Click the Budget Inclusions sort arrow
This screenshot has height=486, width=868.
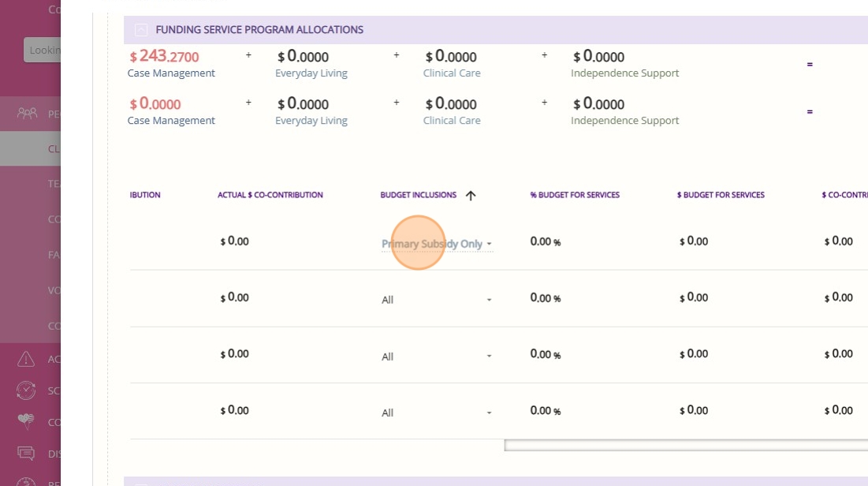(x=471, y=196)
